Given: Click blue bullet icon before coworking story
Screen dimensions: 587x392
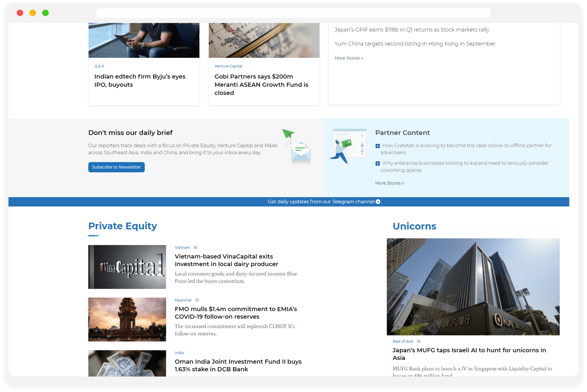Looking at the screenshot, I should click(378, 163).
